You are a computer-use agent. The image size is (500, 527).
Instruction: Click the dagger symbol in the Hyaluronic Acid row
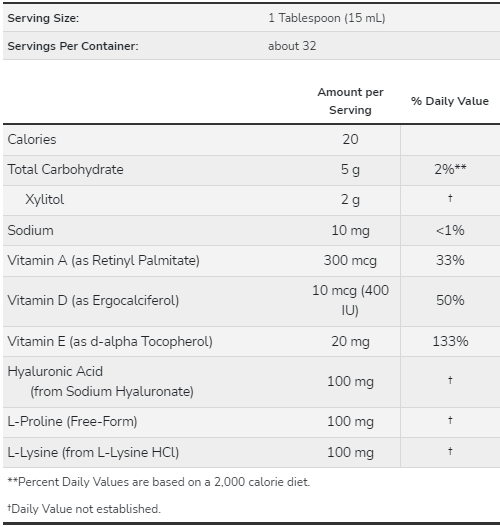click(x=450, y=380)
